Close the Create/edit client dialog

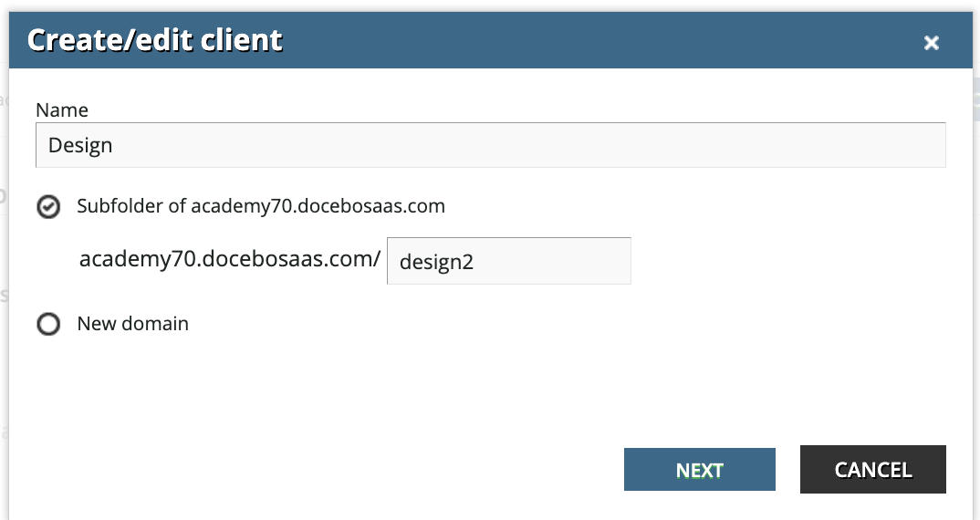pyautogui.click(x=931, y=43)
